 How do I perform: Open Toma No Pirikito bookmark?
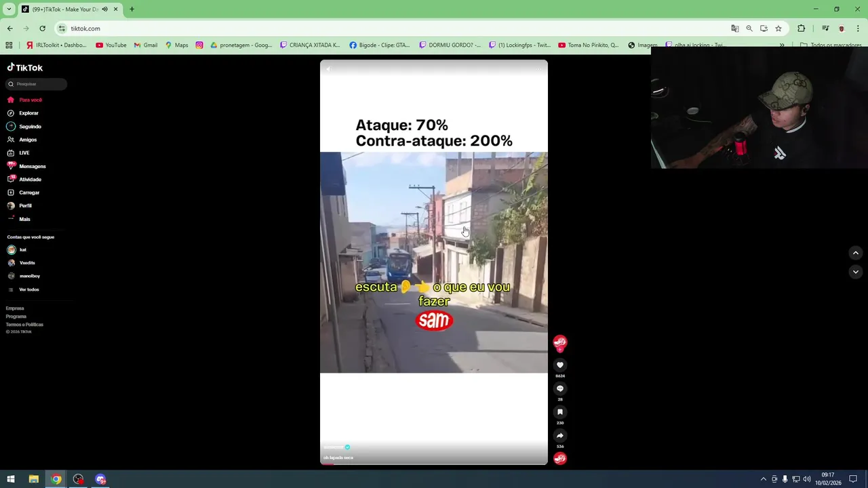coord(588,45)
